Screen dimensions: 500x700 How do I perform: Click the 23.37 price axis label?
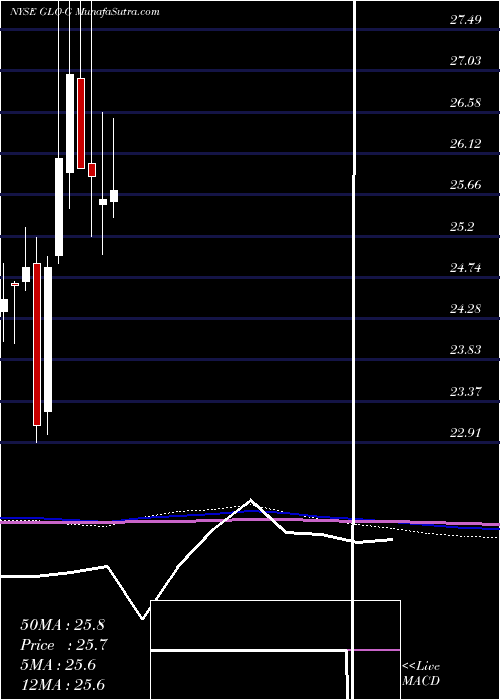[x=465, y=392]
